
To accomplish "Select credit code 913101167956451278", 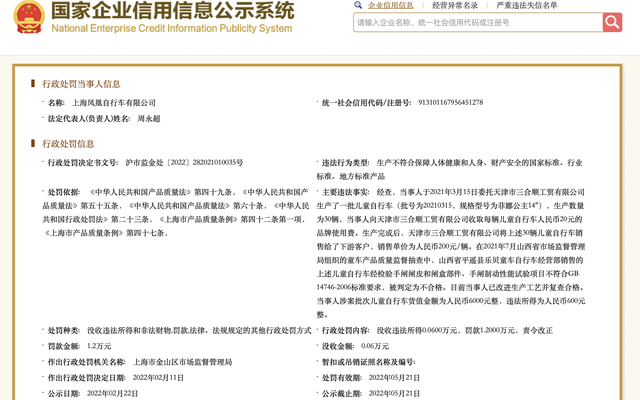I will click(x=451, y=102).
